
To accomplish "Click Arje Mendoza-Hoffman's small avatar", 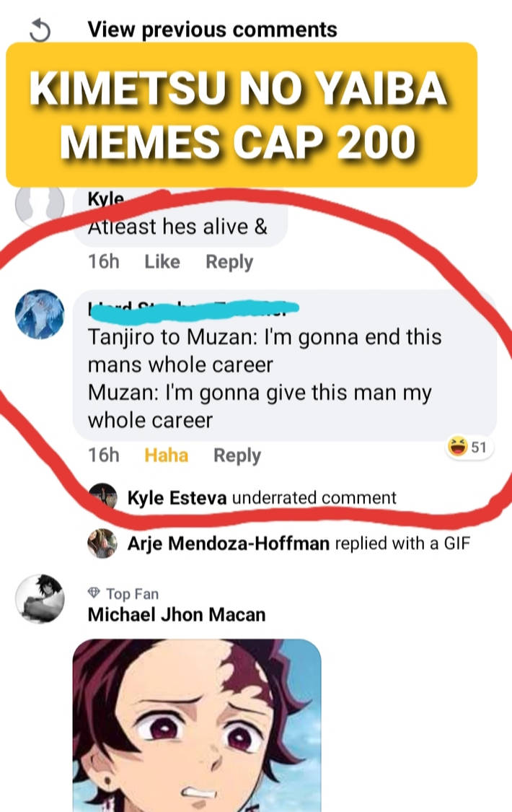I will click(102, 543).
